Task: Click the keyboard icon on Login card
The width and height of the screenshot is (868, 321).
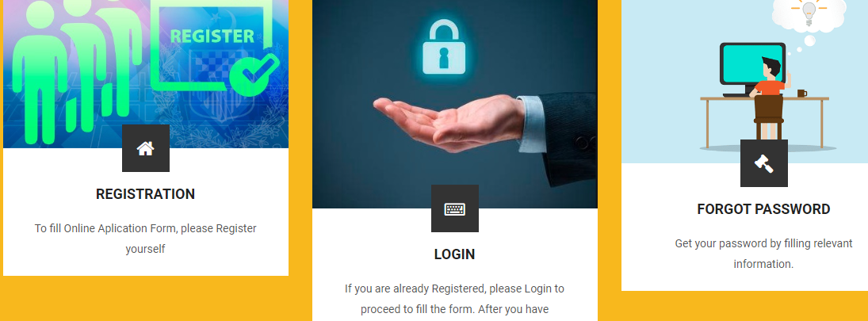Action: click(x=454, y=208)
